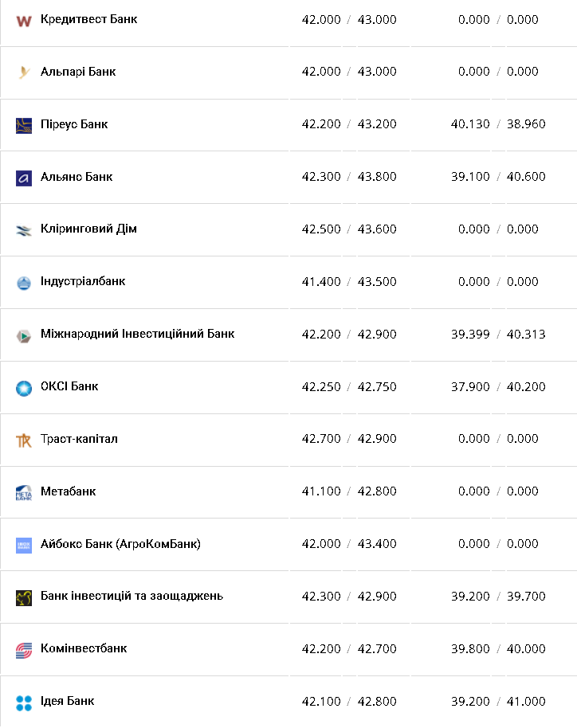The height and width of the screenshot is (728, 577).
Task: Open the Альянс Банк name link
Action: [x=77, y=177]
